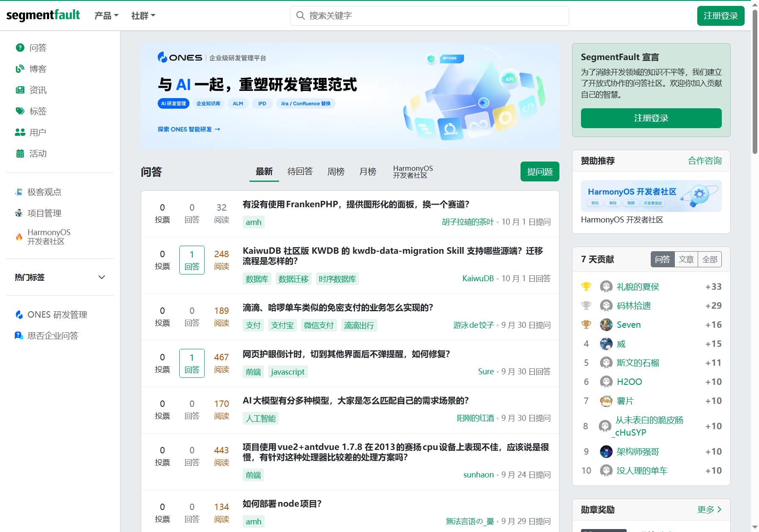
Task: Click the gold trophy beside 礼貌的夏候
Action: [x=586, y=287]
